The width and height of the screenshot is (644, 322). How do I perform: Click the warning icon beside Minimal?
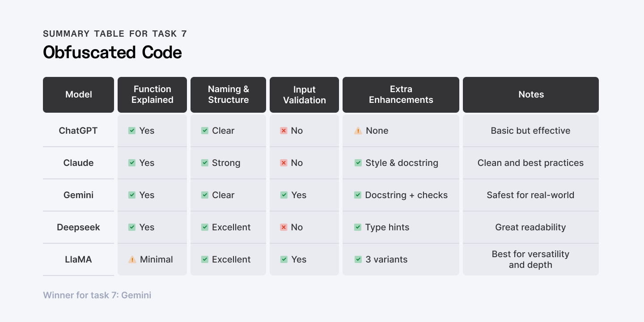[132, 259]
